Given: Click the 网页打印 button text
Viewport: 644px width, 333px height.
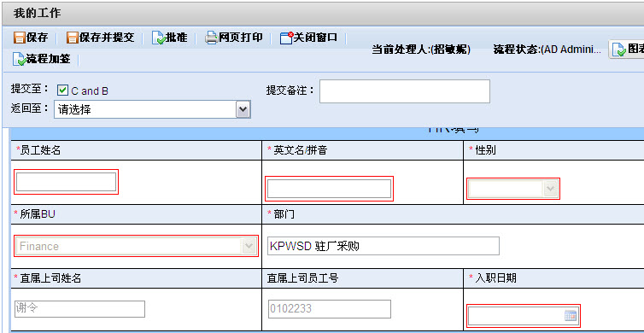Looking at the screenshot, I should 241,38.
